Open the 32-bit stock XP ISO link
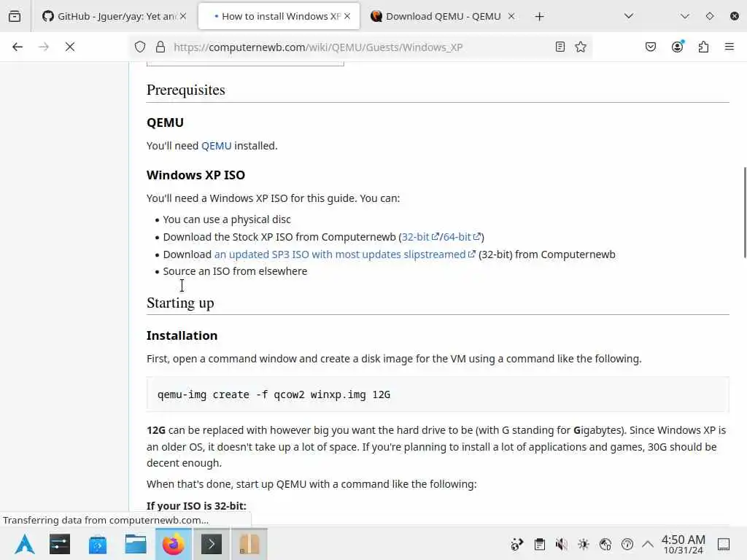Viewport: 747px width, 560px height. tap(419, 237)
